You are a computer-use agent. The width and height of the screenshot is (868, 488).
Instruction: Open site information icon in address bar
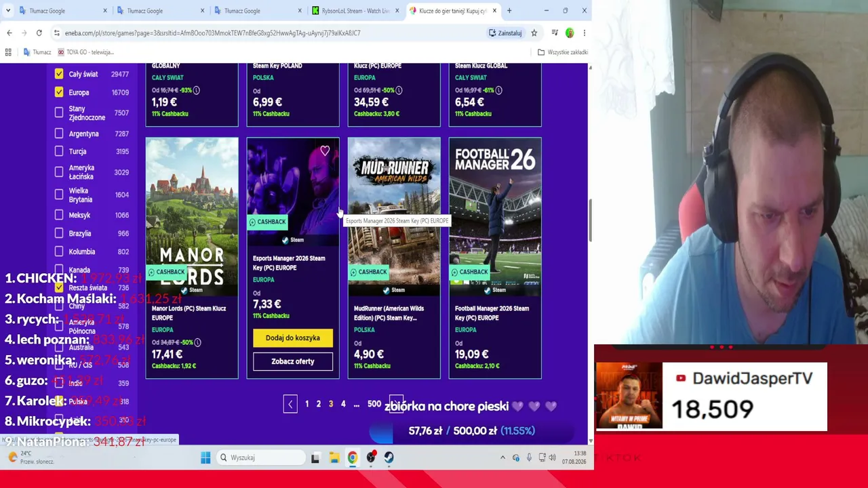57,33
